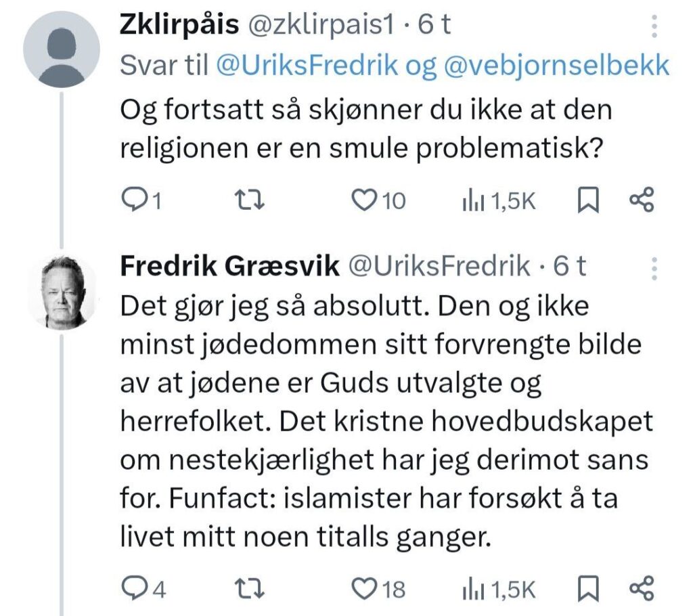Image resolution: width=693 pixels, height=616 pixels.
Task: Reply to the Zklirpåis tweet
Action: click(x=134, y=201)
